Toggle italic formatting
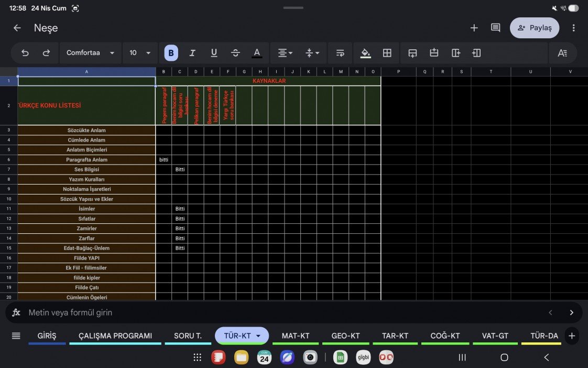Viewport: 588px width, 368px height. (x=192, y=53)
